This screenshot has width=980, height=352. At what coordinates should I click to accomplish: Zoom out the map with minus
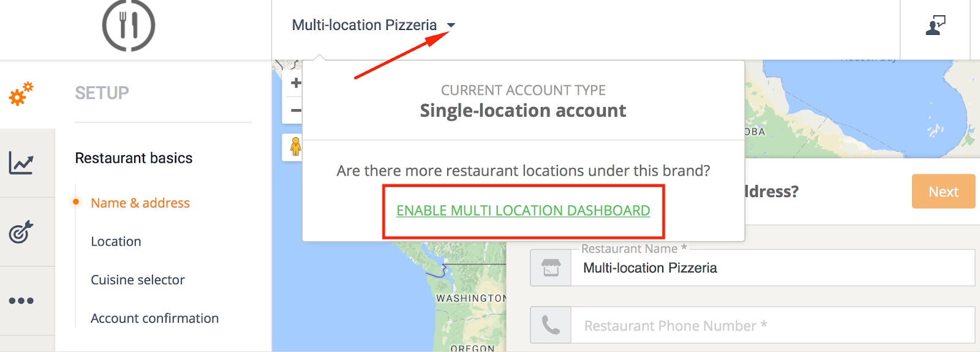pyautogui.click(x=295, y=111)
